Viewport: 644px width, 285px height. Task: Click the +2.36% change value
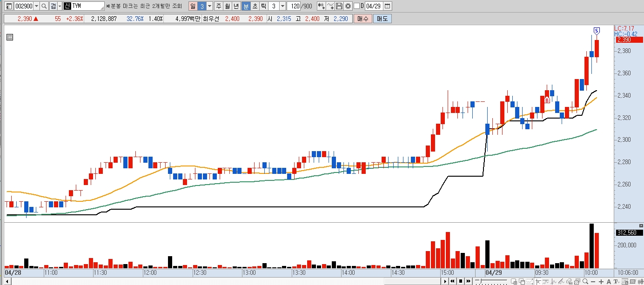[74, 19]
